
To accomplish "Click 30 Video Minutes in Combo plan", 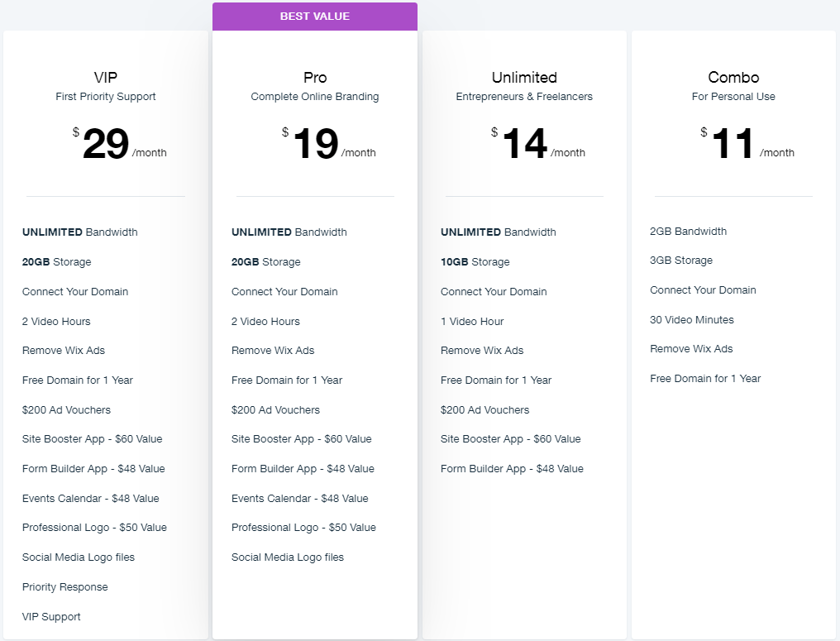I will tap(692, 320).
